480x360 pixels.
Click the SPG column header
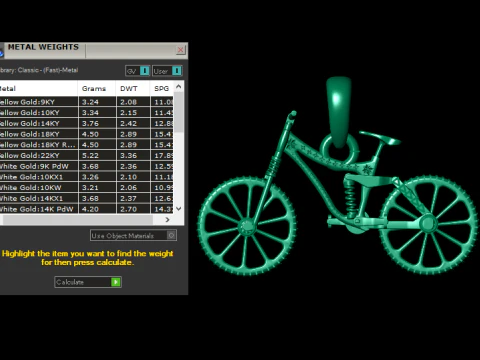(162, 89)
